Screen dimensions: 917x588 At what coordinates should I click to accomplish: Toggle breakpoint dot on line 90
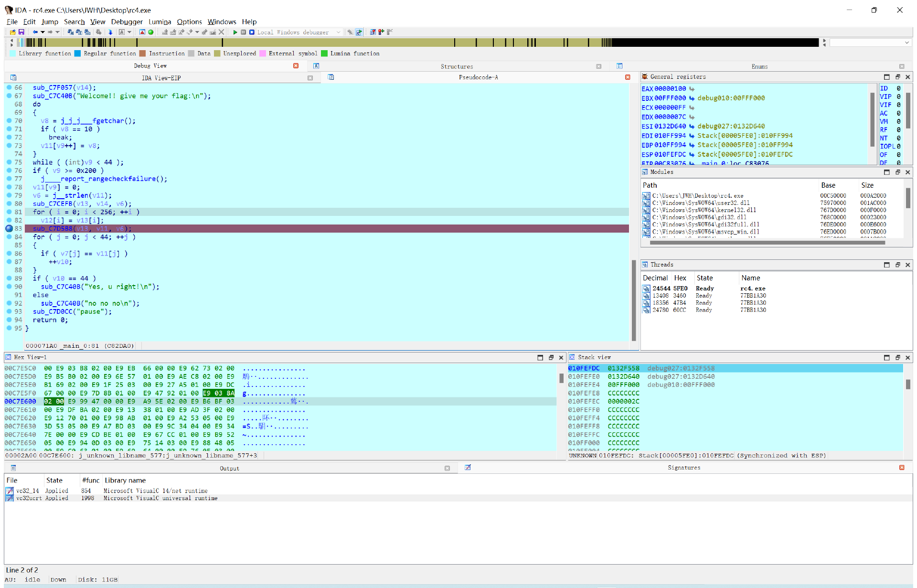coord(9,287)
